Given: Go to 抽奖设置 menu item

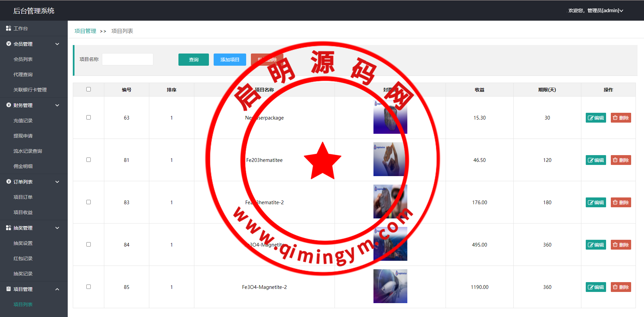Looking at the screenshot, I should (x=23, y=243).
